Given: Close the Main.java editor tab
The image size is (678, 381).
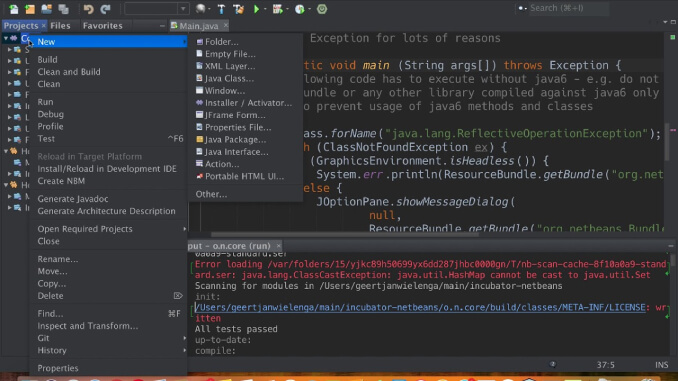Looking at the screenshot, I should (225, 26).
